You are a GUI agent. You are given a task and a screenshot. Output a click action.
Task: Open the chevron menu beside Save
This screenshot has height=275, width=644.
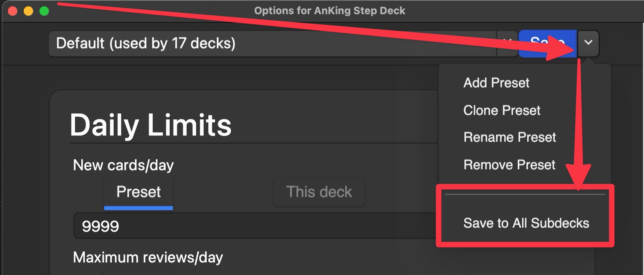point(588,43)
